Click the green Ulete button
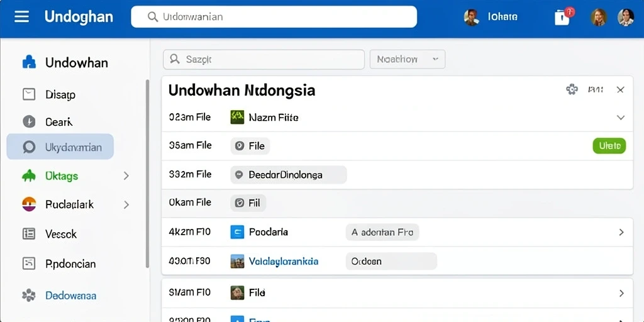This screenshot has height=322, width=644. pos(609,146)
